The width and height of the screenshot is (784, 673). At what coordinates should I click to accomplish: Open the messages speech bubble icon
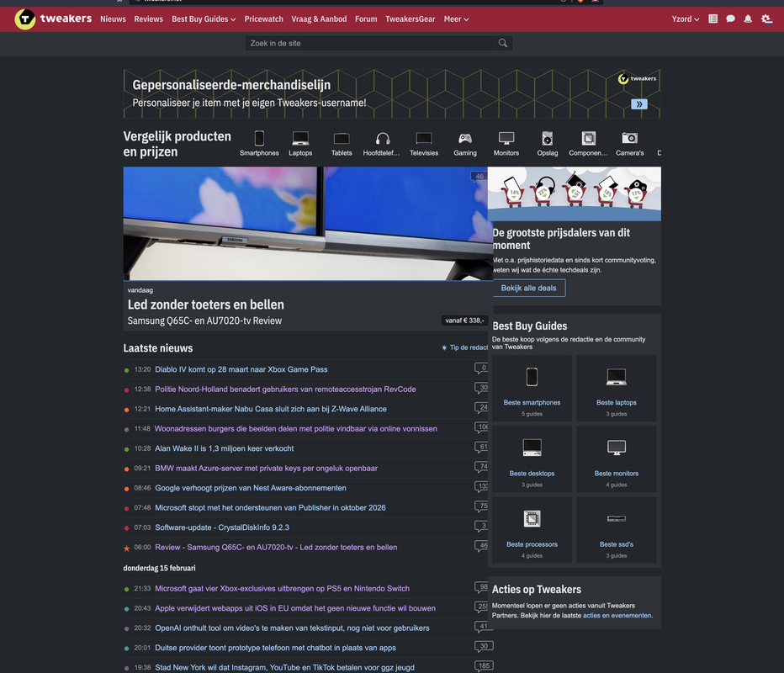point(730,19)
